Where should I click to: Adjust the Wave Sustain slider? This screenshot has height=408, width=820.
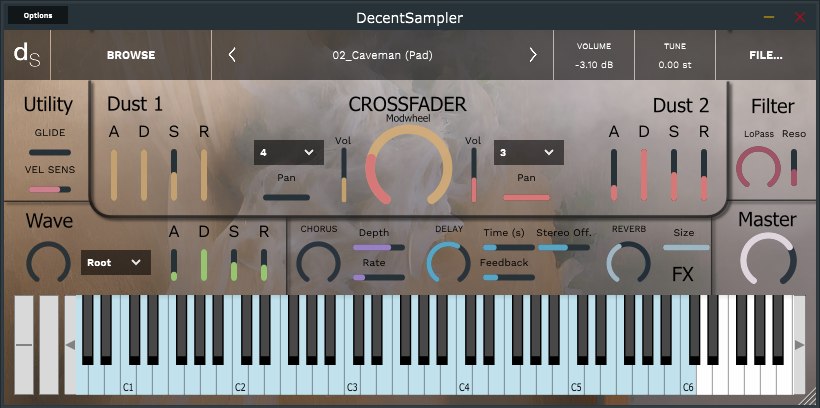click(x=234, y=265)
